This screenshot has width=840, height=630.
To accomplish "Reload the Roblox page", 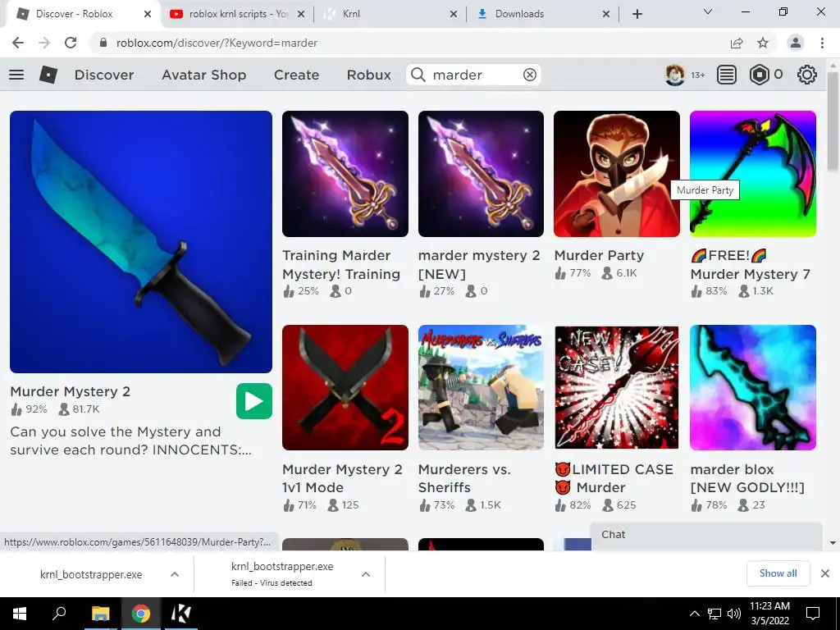I will point(71,43).
